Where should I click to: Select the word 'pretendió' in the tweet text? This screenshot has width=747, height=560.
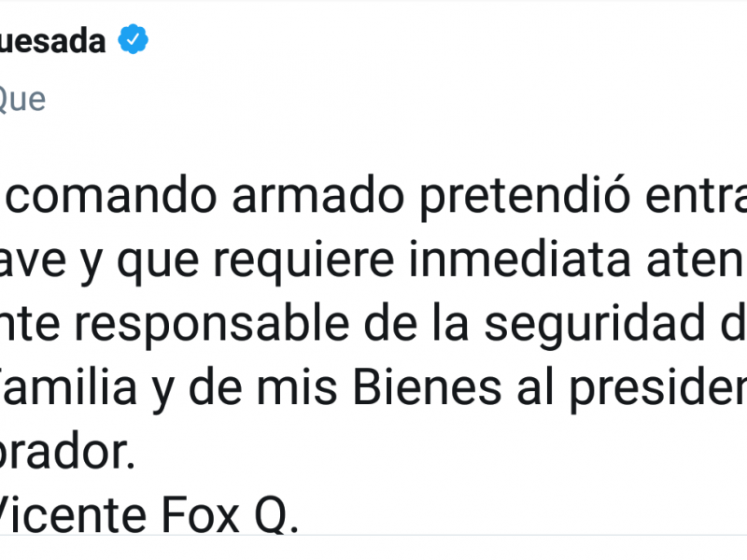coord(525,197)
